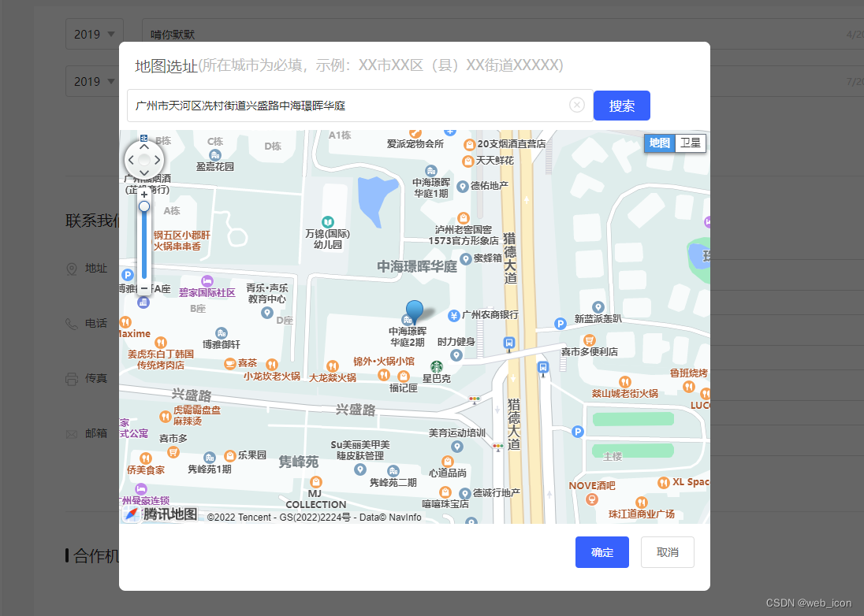This screenshot has height=616, width=864.
Task: Click the 美育运动培训 location icon
Action: click(x=456, y=447)
